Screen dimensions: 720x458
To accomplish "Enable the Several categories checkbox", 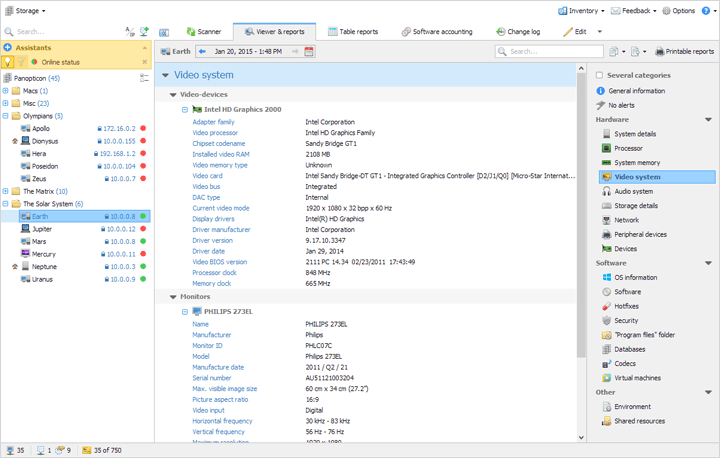I will pos(599,75).
